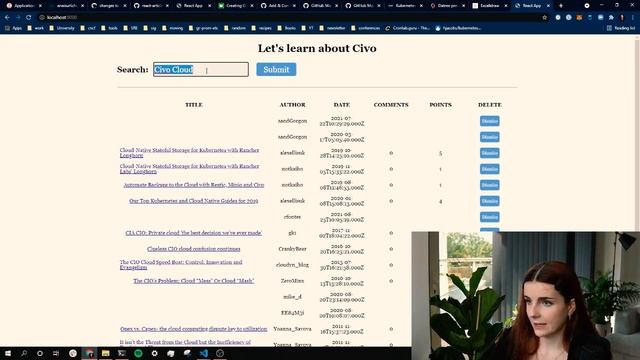Open Spotify from the taskbar
Image resolution: width=640 pixels, height=360 pixels.
tap(138, 353)
